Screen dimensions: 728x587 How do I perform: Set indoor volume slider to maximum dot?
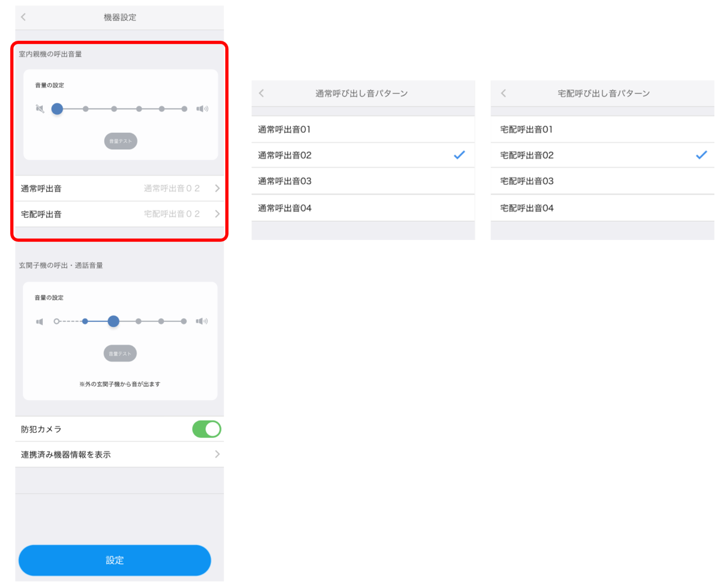[x=184, y=109]
